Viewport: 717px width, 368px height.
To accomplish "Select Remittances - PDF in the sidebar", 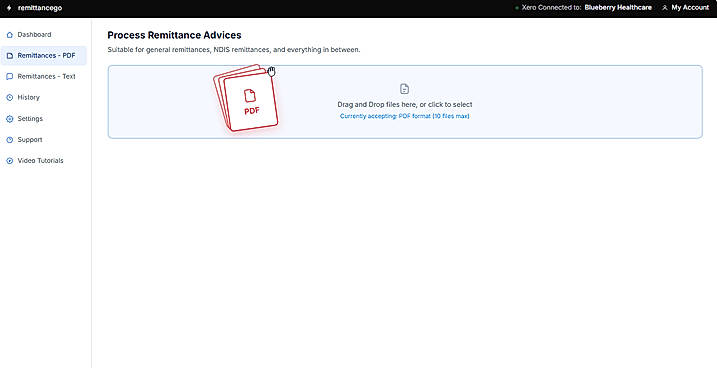I will click(43, 56).
